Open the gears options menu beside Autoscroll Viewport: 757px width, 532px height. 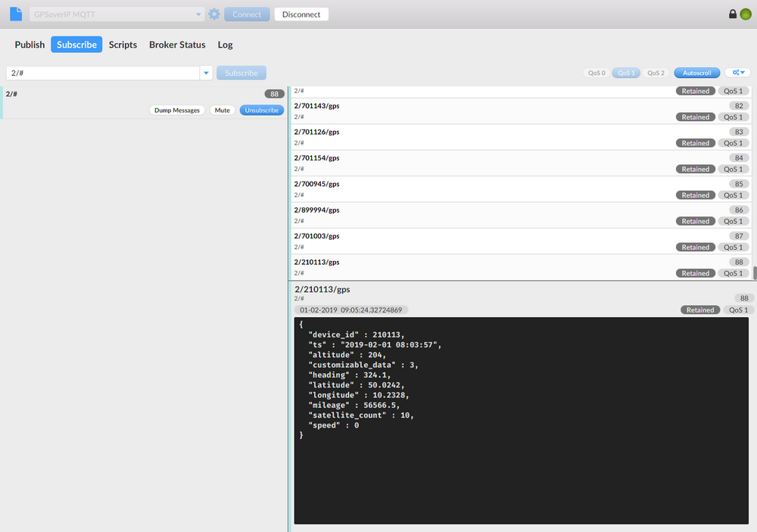738,73
